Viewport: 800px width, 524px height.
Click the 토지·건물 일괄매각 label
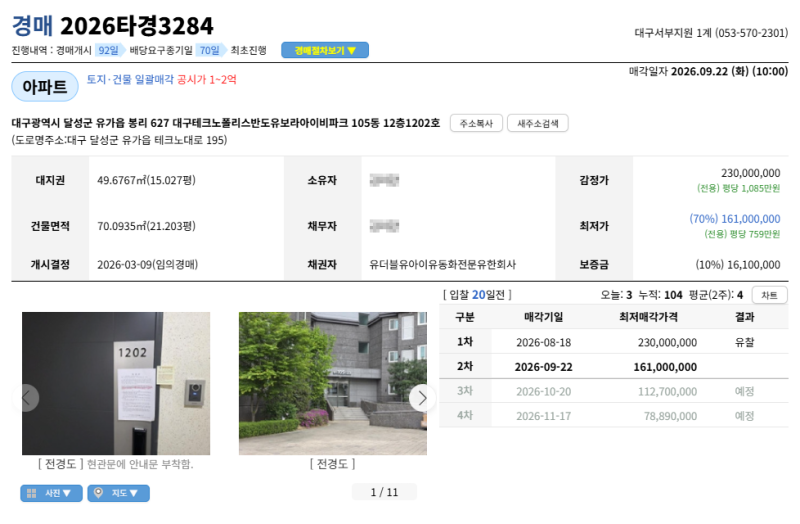click(x=130, y=79)
